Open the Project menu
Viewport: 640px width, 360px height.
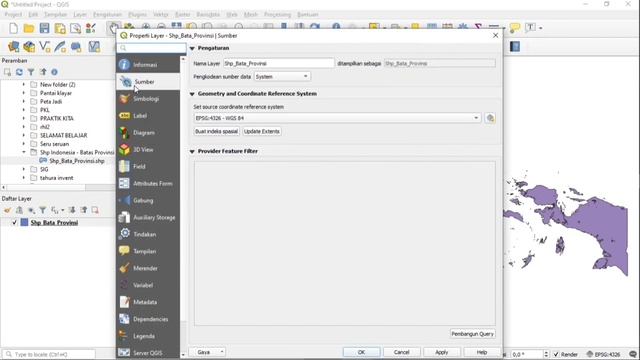[x=13, y=14]
